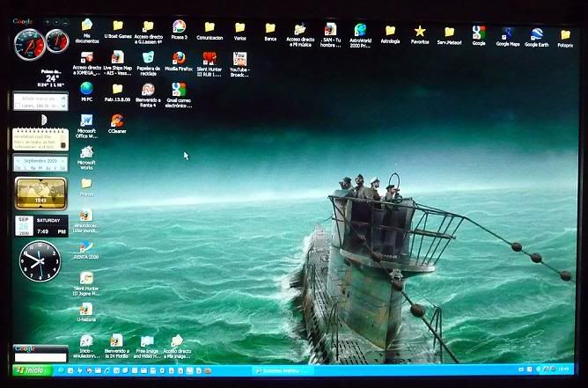588x388 pixels.
Task: Open AstroWorld 2000 shortcut
Action: click(360, 35)
